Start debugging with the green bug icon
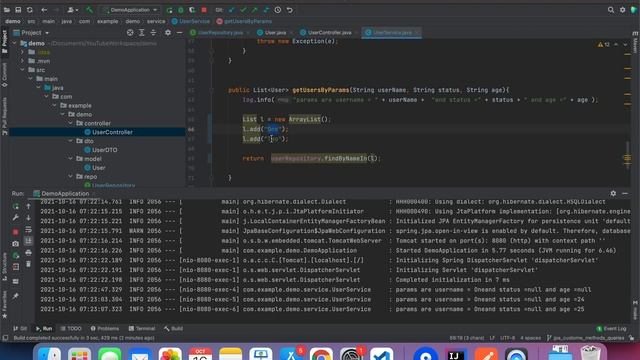The width and height of the screenshot is (640, 360). (x=181, y=10)
